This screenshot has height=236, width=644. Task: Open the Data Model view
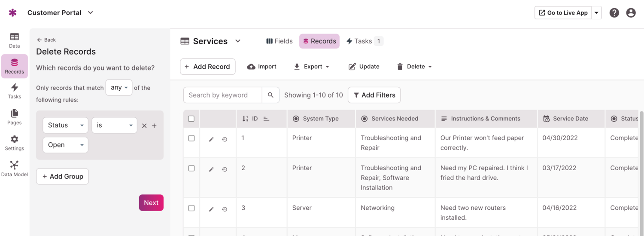pyautogui.click(x=14, y=169)
